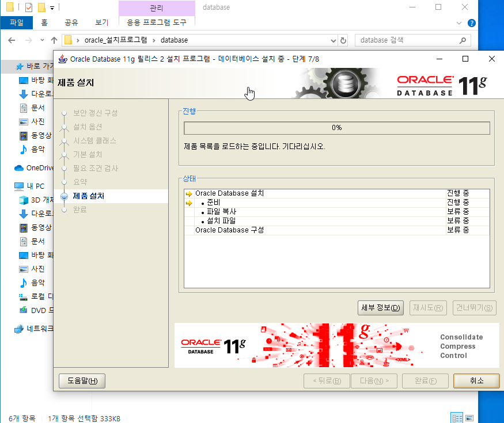504x423 pixels.
Task: Open the 홈 ribbon tab
Action: [44, 22]
